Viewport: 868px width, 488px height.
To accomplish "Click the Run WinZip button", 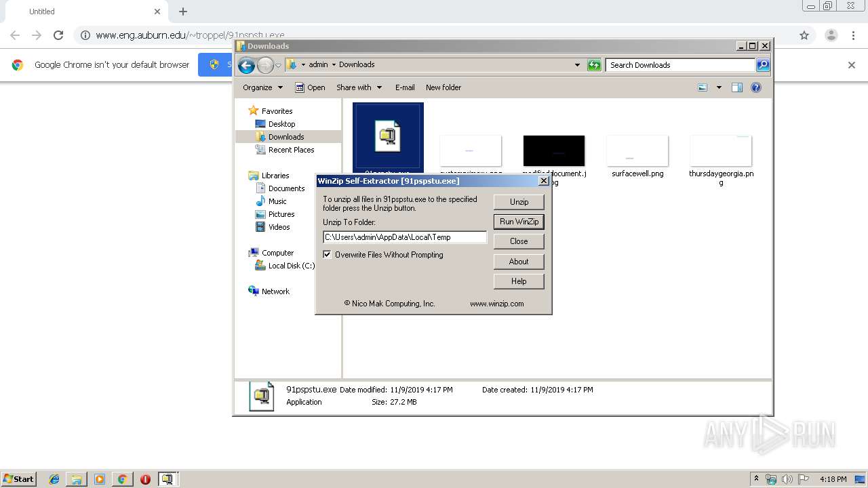I will click(x=519, y=222).
